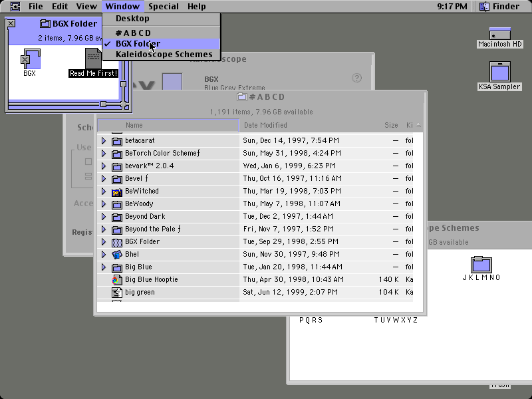The width and height of the screenshot is (532, 399).
Task: Select the Beyond the Pale ƒ row name
Action: [153, 229]
